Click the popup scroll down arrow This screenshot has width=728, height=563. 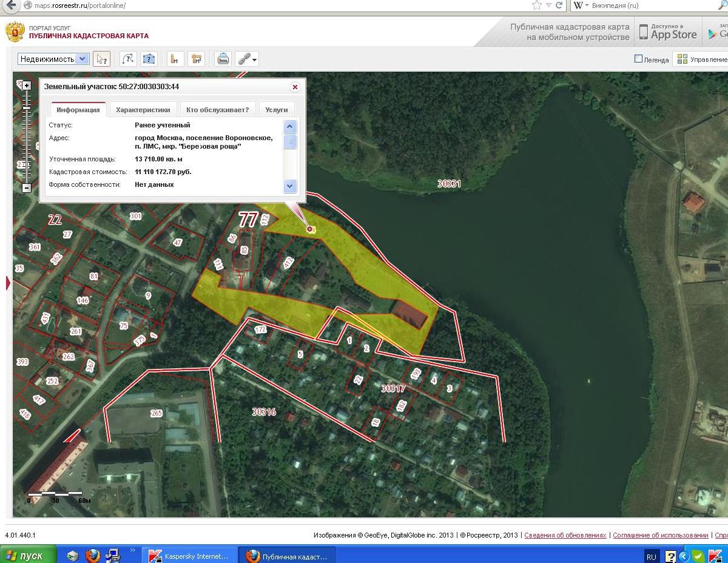(290, 186)
